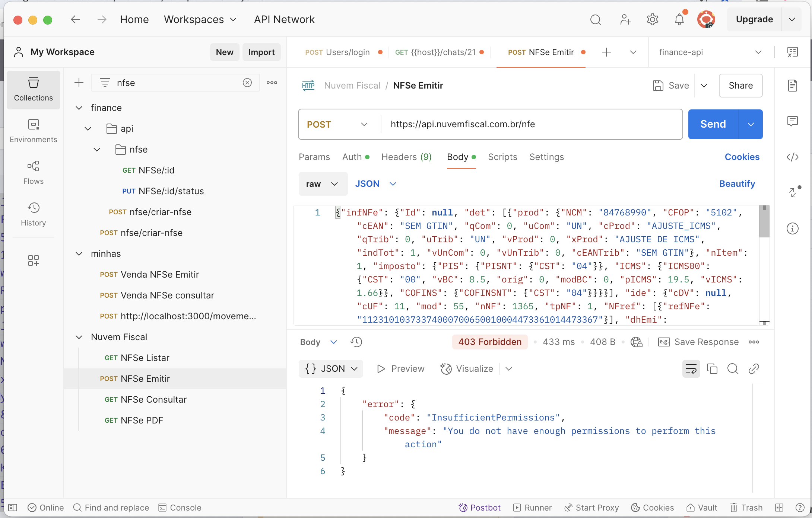812x518 pixels.
Task: Open finance-api environment selector
Action: [x=710, y=52]
